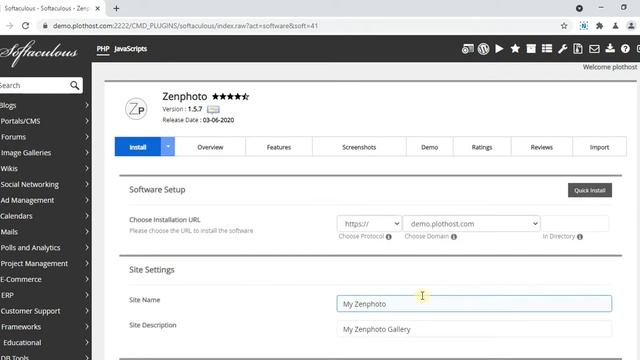Screen dimensions: 640x360
Task: Click into the Site Name field
Action: tap(474, 304)
